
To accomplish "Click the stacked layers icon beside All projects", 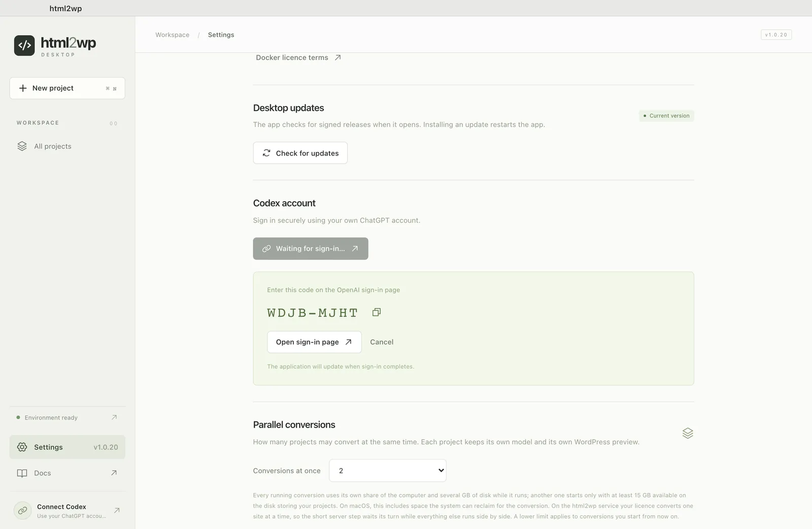I will point(22,146).
